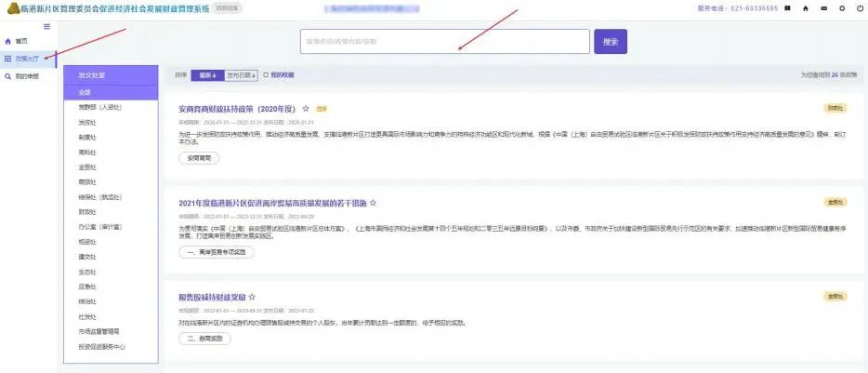Open settings via the gear icon
The height and width of the screenshot is (373, 868).
pyautogui.click(x=842, y=9)
